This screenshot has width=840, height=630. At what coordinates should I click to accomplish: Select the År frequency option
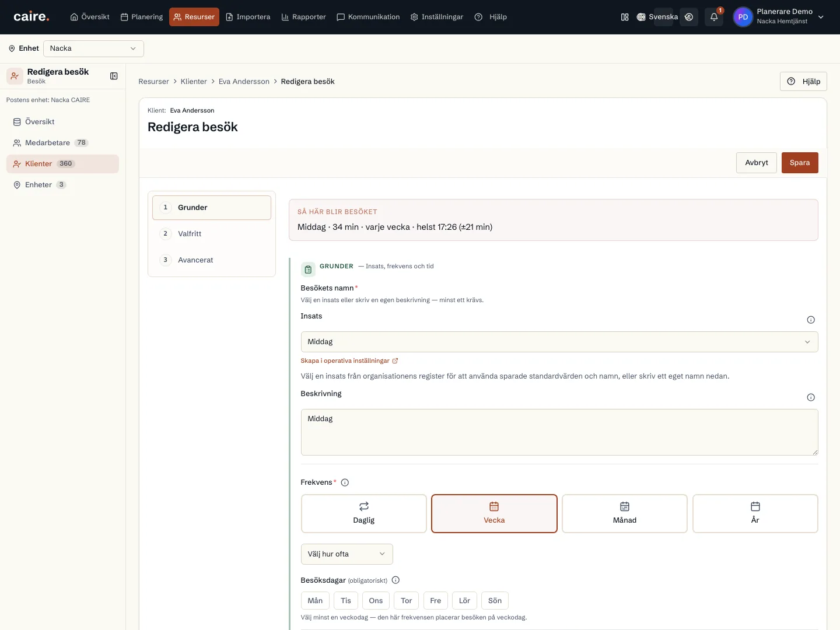pyautogui.click(x=755, y=513)
